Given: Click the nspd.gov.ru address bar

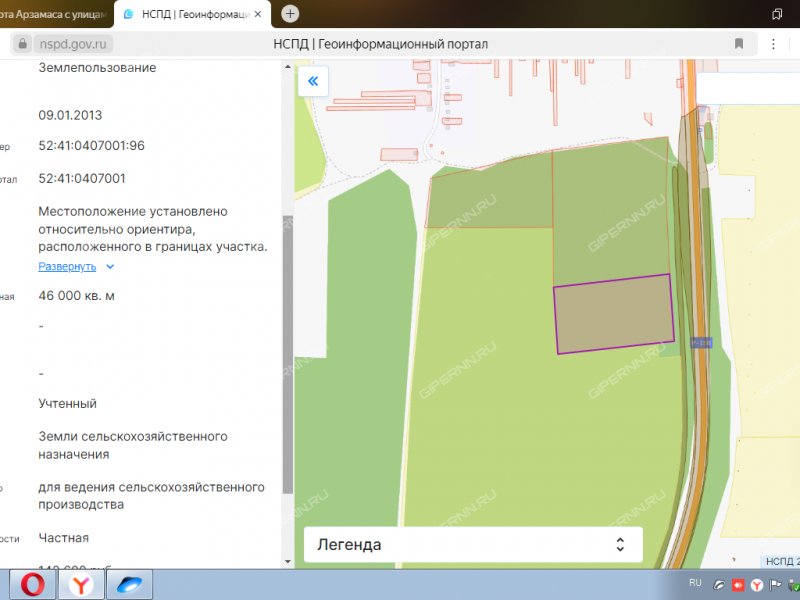Looking at the screenshot, I should [x=75, y=43].
